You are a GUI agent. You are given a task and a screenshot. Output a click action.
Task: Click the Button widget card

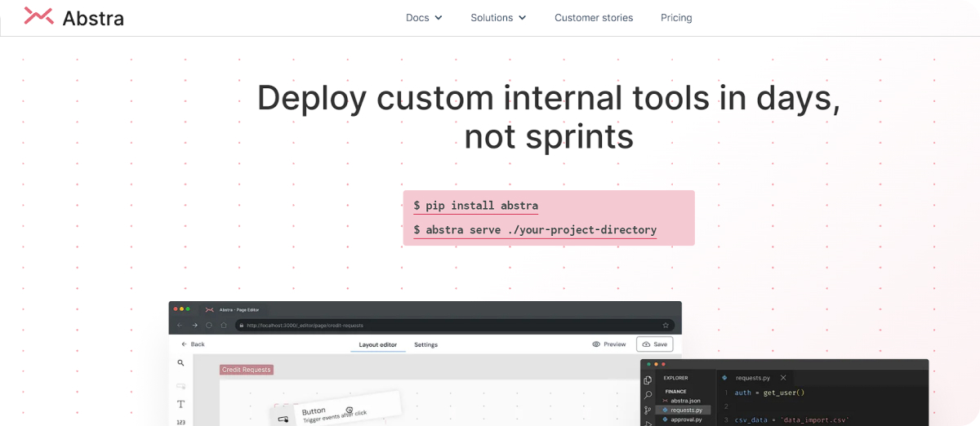point(336,411)
